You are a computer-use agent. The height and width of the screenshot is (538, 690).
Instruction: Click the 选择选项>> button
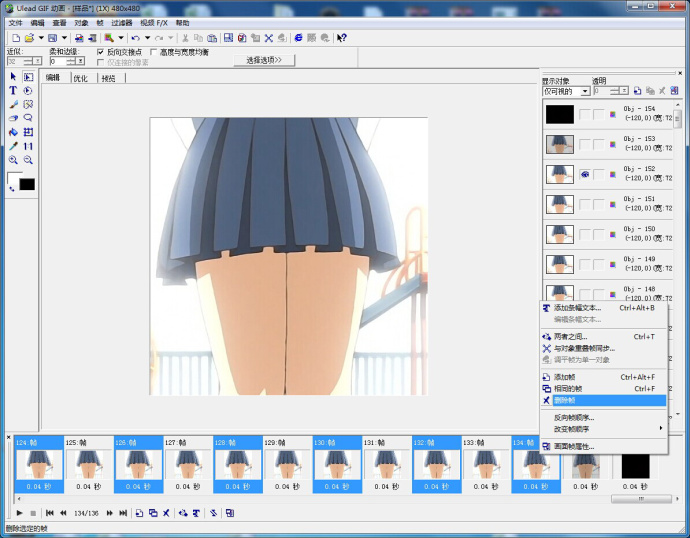click(x=264, y=60)
